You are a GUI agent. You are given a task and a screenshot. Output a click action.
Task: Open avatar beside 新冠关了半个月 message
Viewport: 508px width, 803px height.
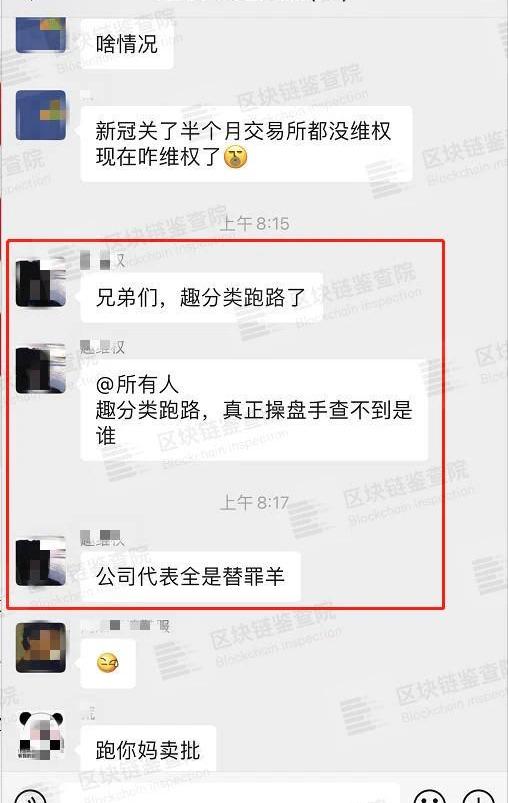tap(40, 115)
